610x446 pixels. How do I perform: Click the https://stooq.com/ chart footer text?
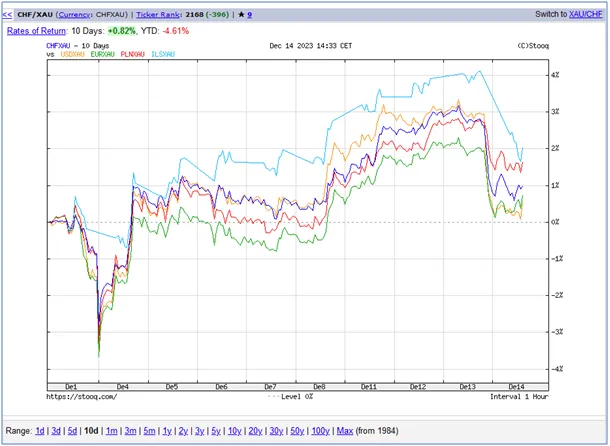click(x=82, y=397)
